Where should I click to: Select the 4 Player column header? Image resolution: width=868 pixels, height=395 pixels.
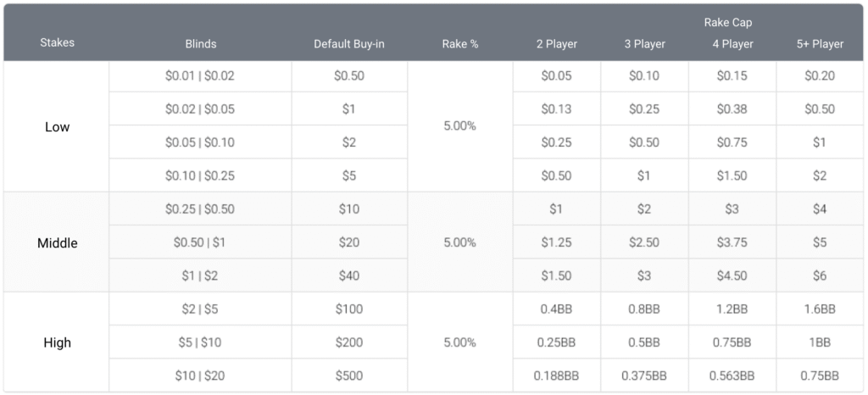point(732,44)
